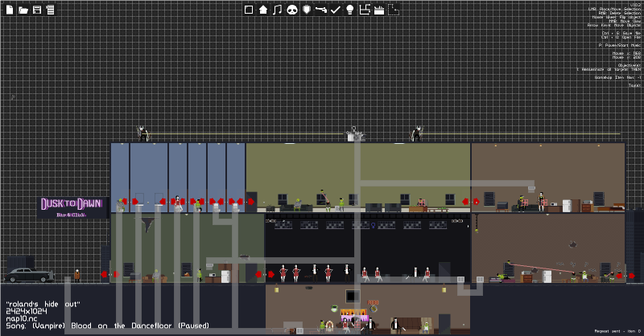Screen dimensions: 644x336
Task: Pick the shield tool icon
Action: 307,9
